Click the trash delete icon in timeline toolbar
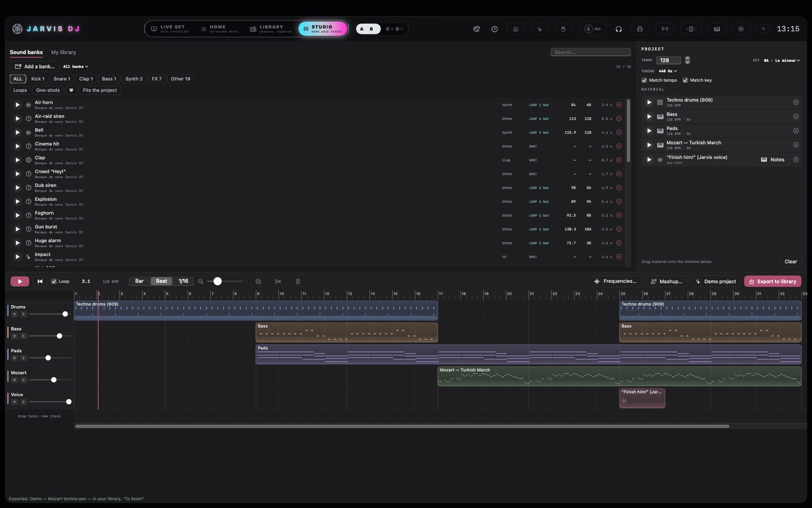 tap(298, 281)
